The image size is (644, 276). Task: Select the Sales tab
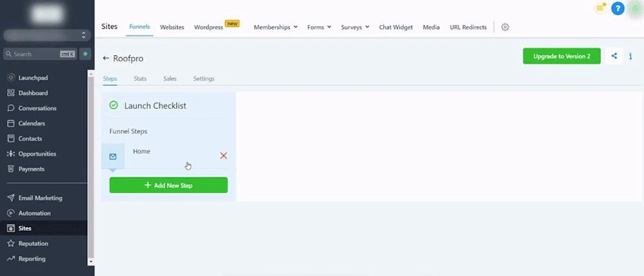coord(169,78)
